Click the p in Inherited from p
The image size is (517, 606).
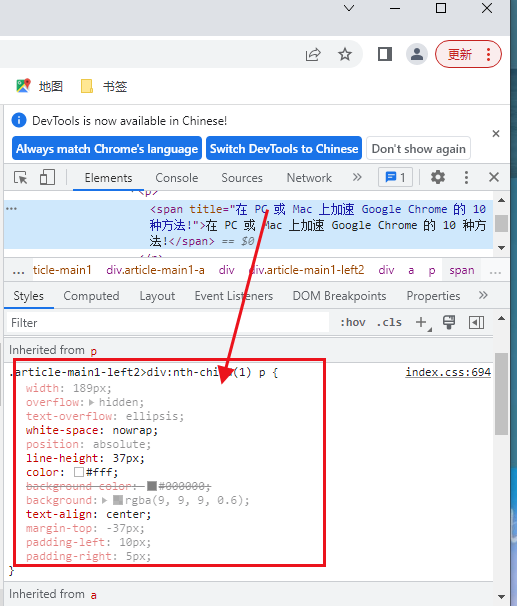[94, 351]
